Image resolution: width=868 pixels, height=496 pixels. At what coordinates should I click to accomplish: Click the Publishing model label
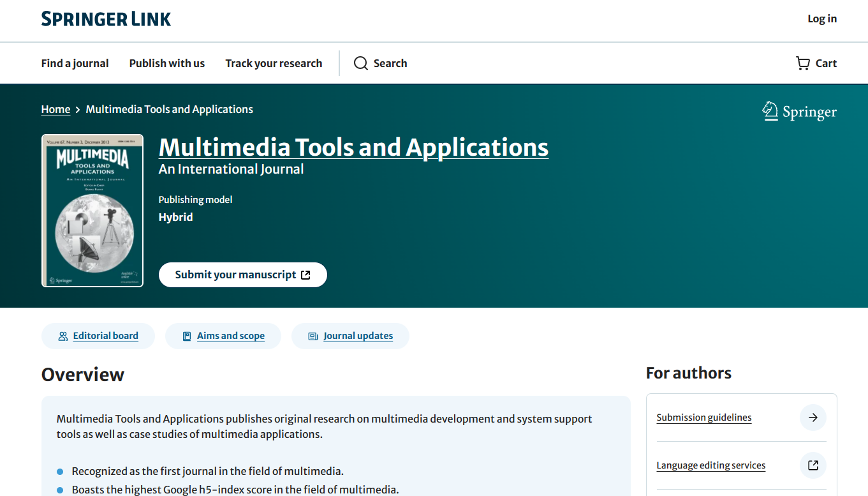pyautogui.click(x=196, y=200)
